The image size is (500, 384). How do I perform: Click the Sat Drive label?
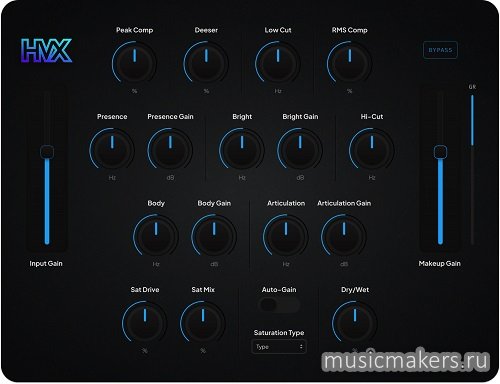point(145,290)
